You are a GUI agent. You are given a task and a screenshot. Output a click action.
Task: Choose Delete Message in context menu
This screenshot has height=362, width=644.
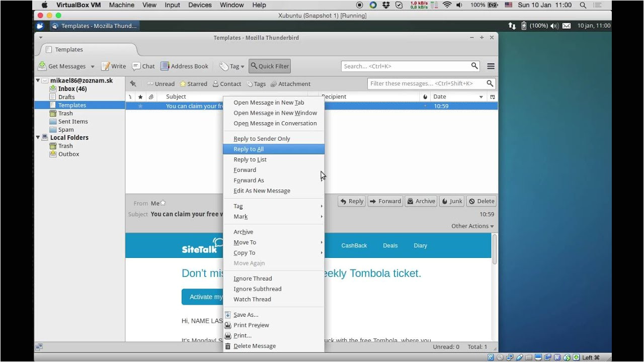pyautogui.click(x=274, y=346)
